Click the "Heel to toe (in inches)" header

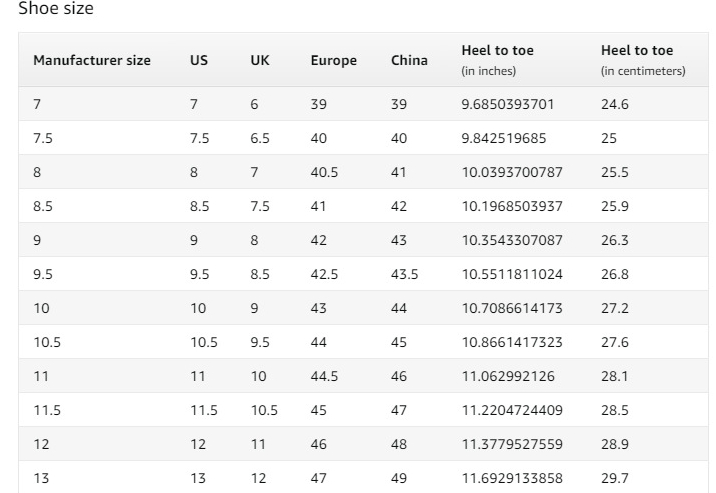(497, 60)
